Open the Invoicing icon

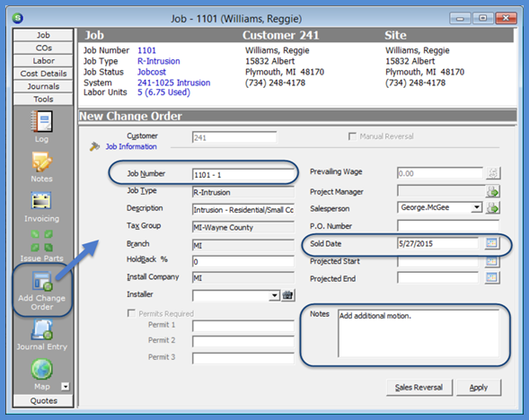41,200
